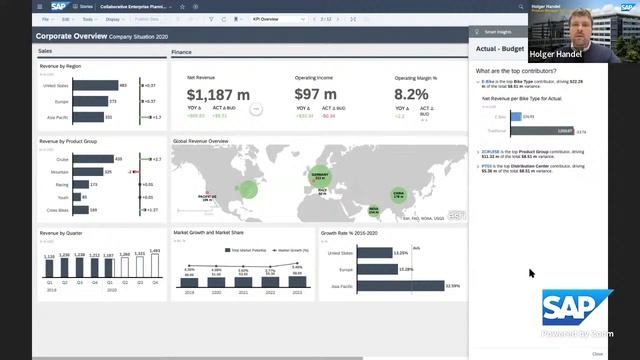Expand the story title dropdown arrow
The image size is (640, 360).
click(171, 7)
